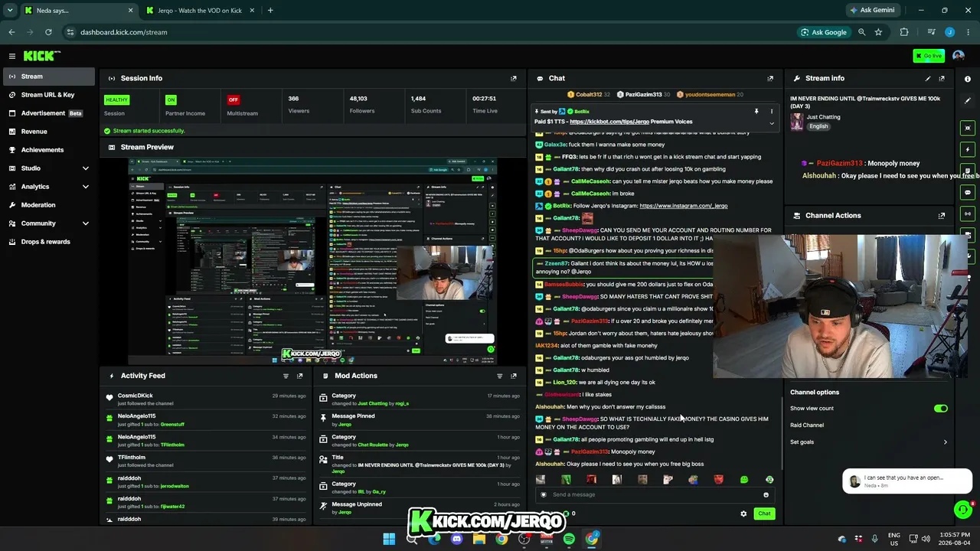The width and height of the screenshot is (980, 551).
Task: Open the browser tab search dropdown
Action: click(10, 11)
